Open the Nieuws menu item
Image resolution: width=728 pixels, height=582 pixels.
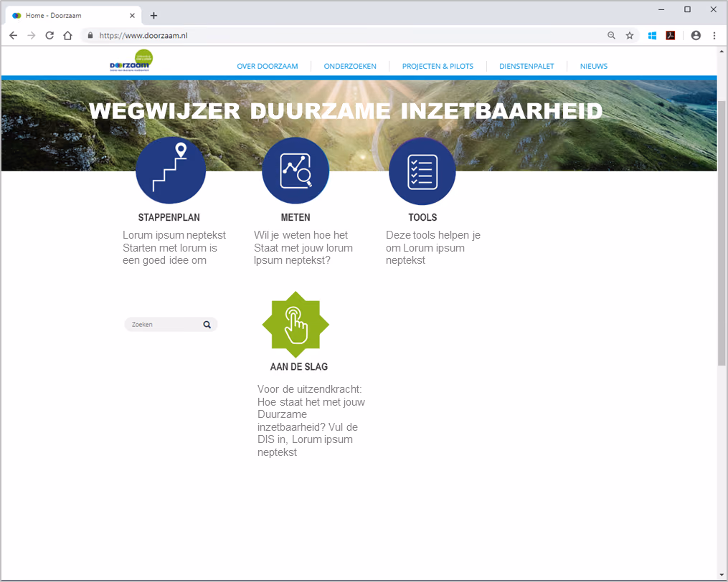pos(594,67)
